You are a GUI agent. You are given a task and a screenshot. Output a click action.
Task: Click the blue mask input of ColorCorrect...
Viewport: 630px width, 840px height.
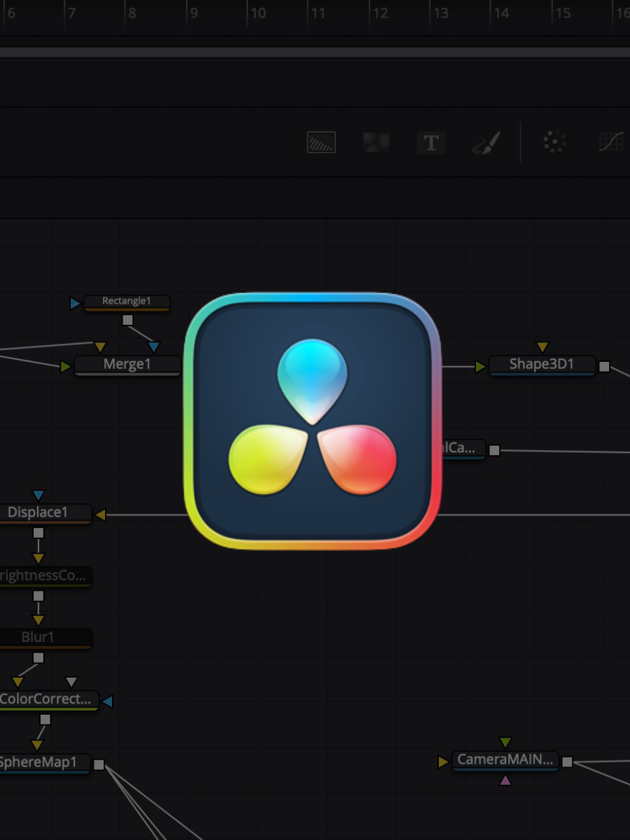(x=107, y=701)
